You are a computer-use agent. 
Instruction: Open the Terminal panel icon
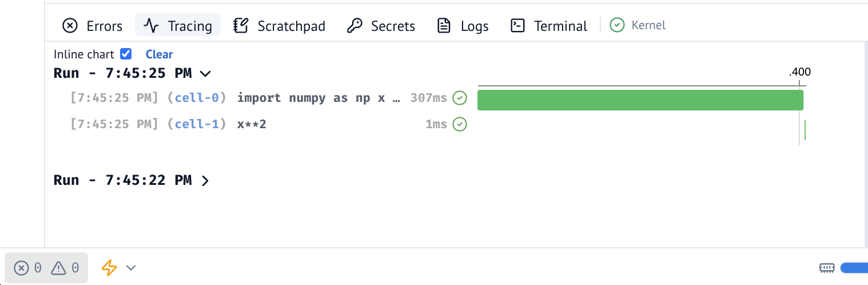point(517,26)
